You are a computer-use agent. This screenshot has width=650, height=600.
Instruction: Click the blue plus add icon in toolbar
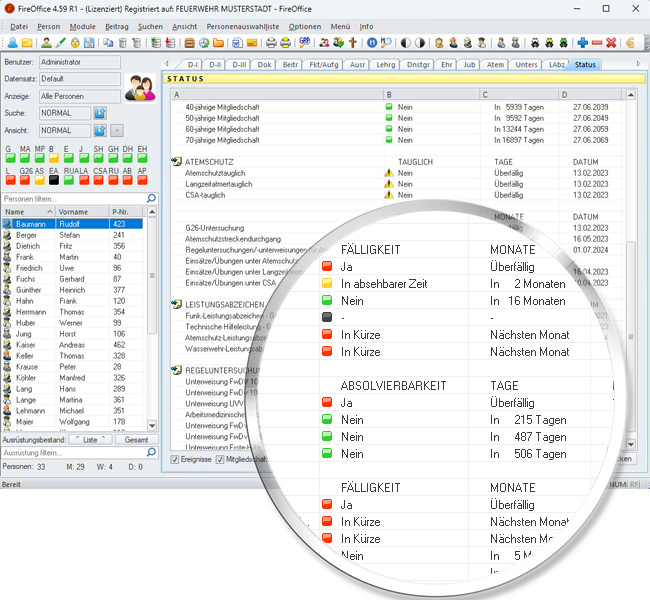click(x=582, y=43)
